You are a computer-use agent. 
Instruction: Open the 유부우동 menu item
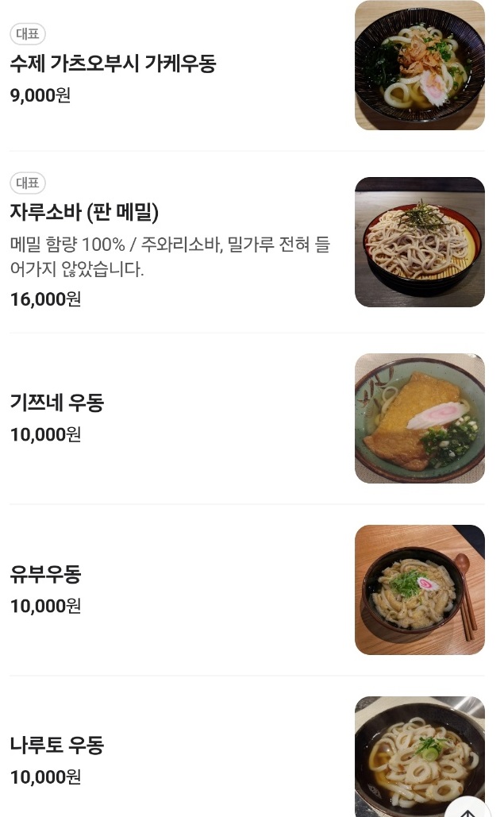(45, 574)
